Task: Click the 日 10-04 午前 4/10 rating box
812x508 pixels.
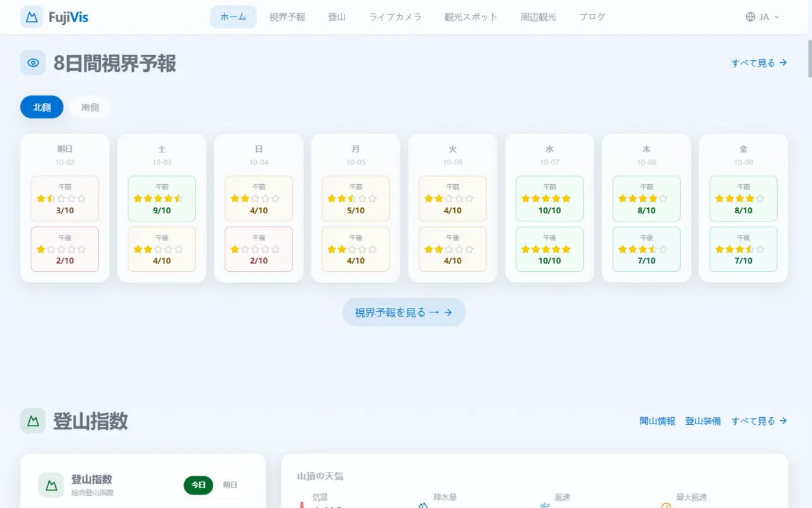Action: click(259, 199)
